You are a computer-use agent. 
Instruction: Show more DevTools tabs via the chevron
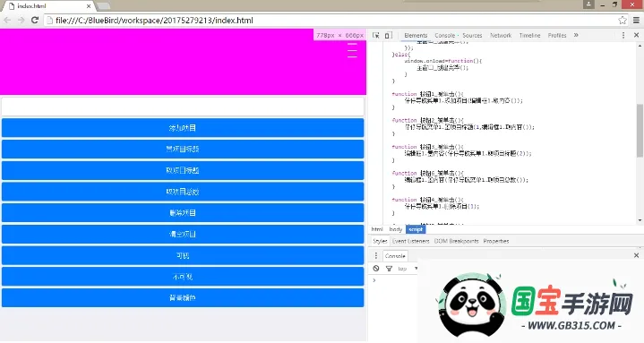point(576,35)
